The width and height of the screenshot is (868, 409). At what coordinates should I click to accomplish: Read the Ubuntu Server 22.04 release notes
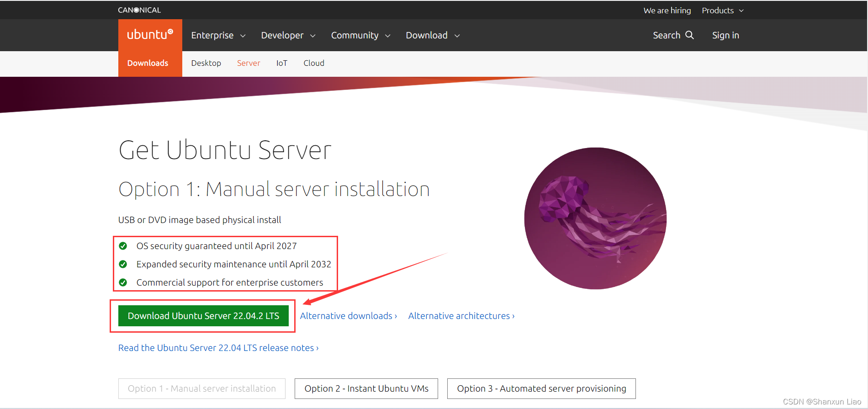pos(218,348)
